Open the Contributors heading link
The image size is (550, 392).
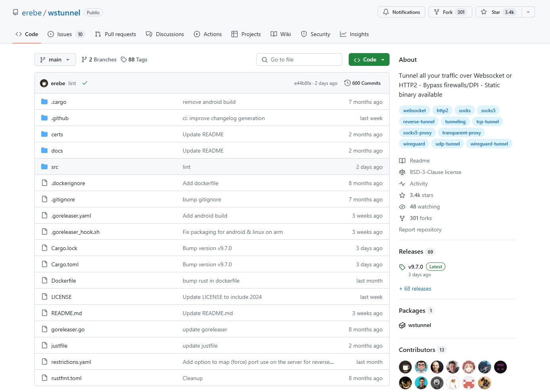click(417, 350)
